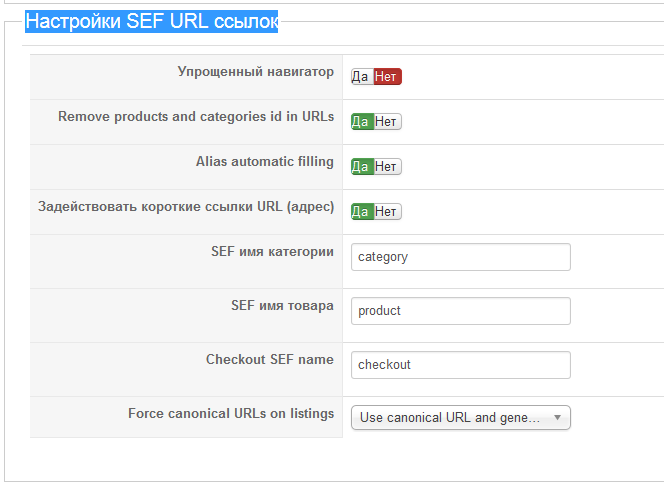Screen dimensions: 664x487
Task: Click the Checkout SEF name label
Action: click(x=270, y=359)
